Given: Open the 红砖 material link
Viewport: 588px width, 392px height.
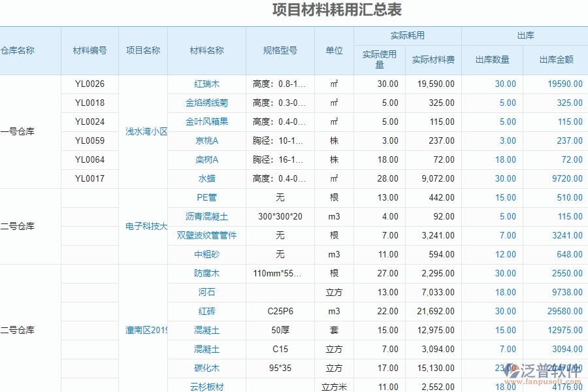Looking at the screenshot, I should 206,311.
